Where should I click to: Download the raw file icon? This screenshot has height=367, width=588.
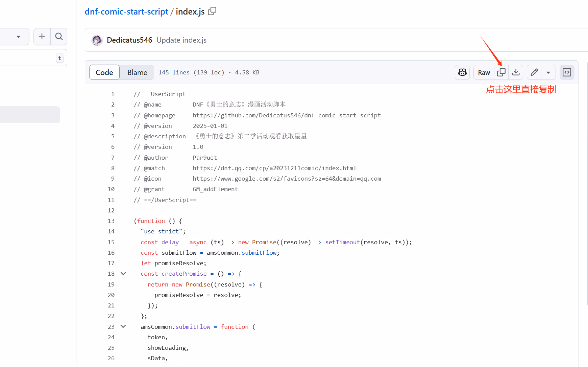[x=516, y=72]
